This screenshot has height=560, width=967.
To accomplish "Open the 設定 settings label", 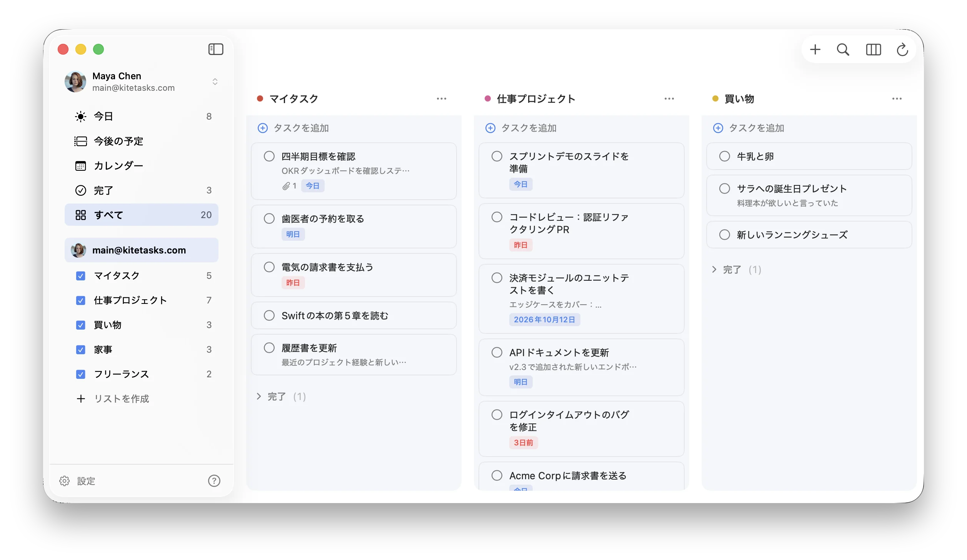I will coord(86,481).
